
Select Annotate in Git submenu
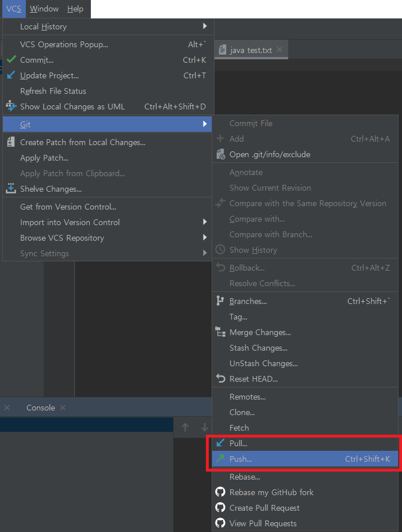[x=305, y=172]
